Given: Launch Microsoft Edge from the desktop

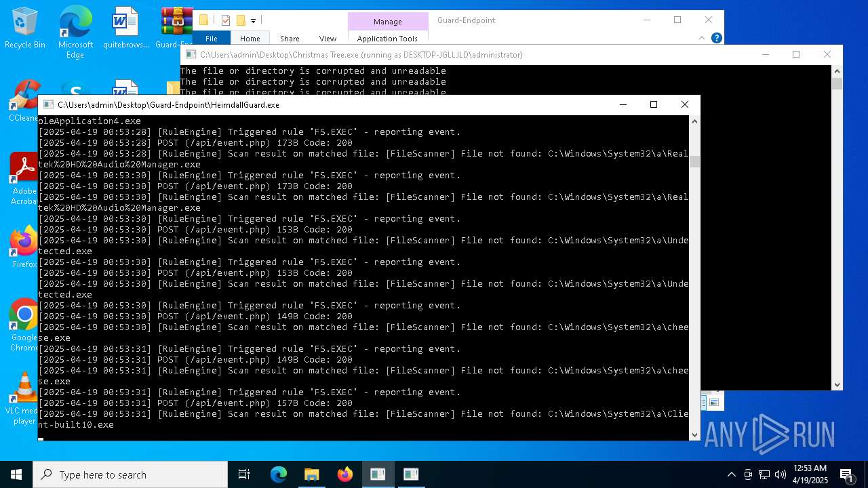Looking at the screenshot, I should click(x=75, y=33).
